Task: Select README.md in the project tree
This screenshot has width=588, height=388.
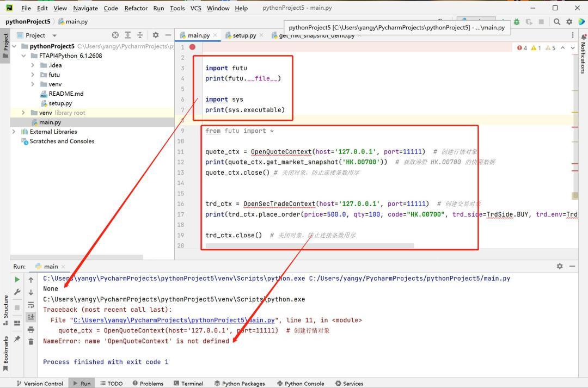Action: click(66, 94)
